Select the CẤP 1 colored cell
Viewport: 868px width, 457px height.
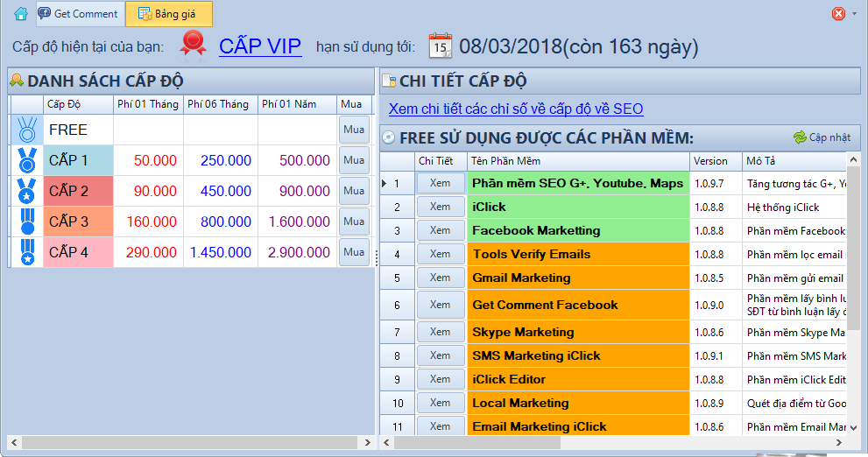pos(78,160)
